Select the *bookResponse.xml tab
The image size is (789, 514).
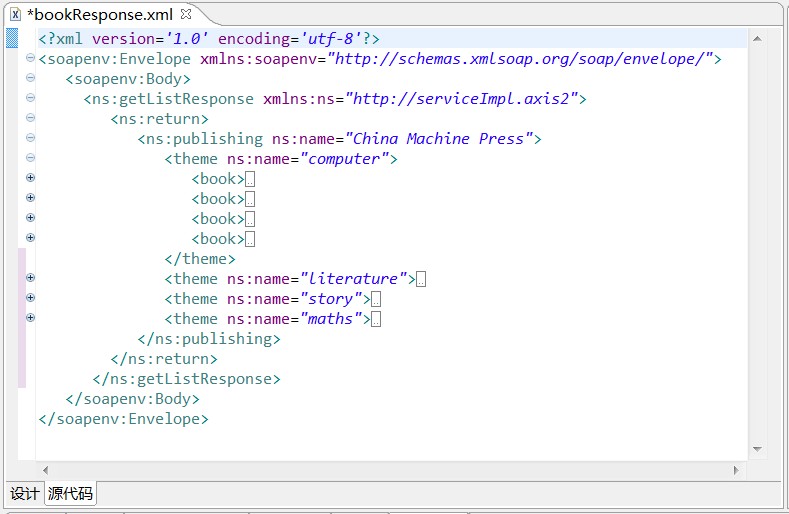pyautogui.click(x=100, y=15)
